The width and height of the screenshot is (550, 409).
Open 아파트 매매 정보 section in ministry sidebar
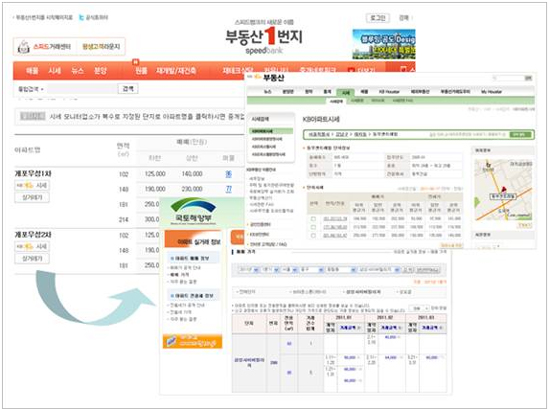tap(192, 258)
